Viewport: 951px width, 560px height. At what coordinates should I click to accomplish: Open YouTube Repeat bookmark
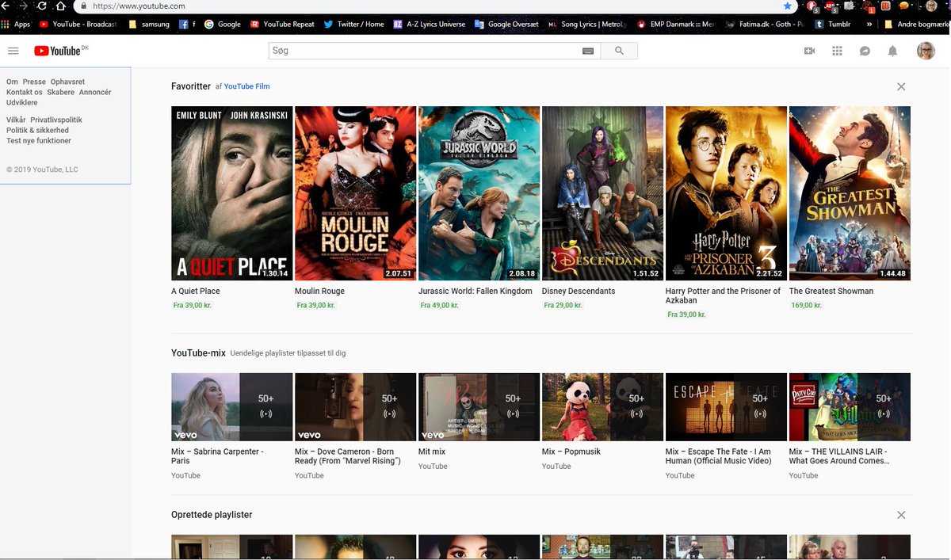[282, 24]
